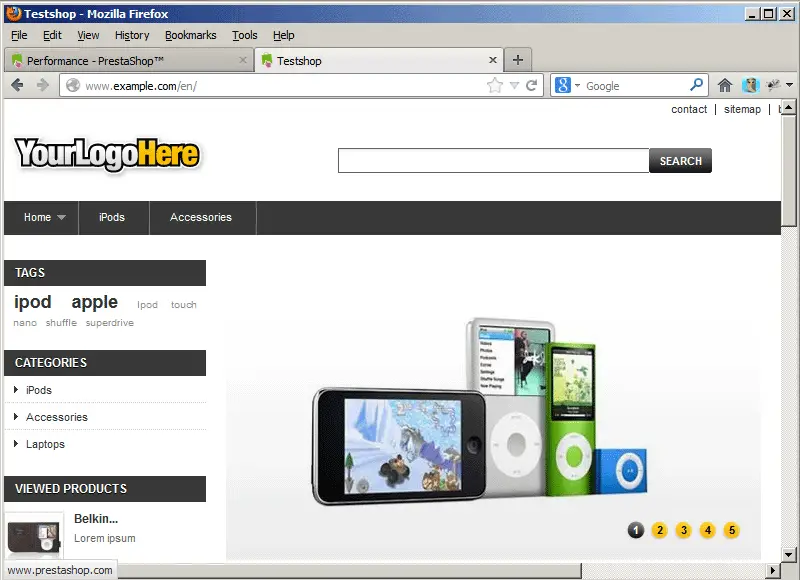Open the Bookmarks menu
Image resolution: width=800 pixels, height=580 pixels.
pos(191,35)
